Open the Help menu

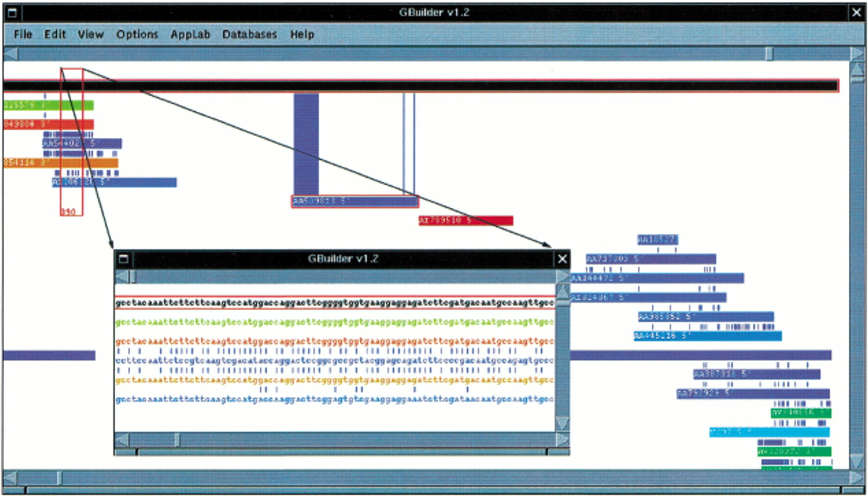302,34
